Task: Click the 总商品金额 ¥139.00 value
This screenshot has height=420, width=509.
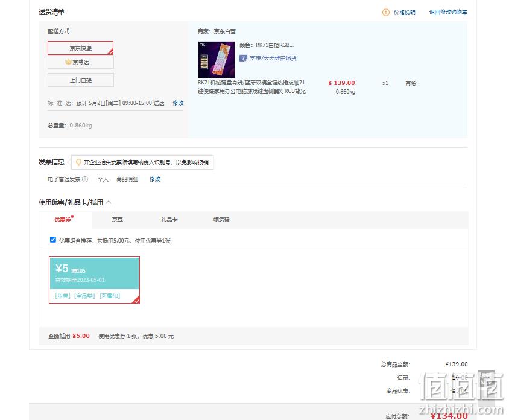Action: tap(457, 364)
